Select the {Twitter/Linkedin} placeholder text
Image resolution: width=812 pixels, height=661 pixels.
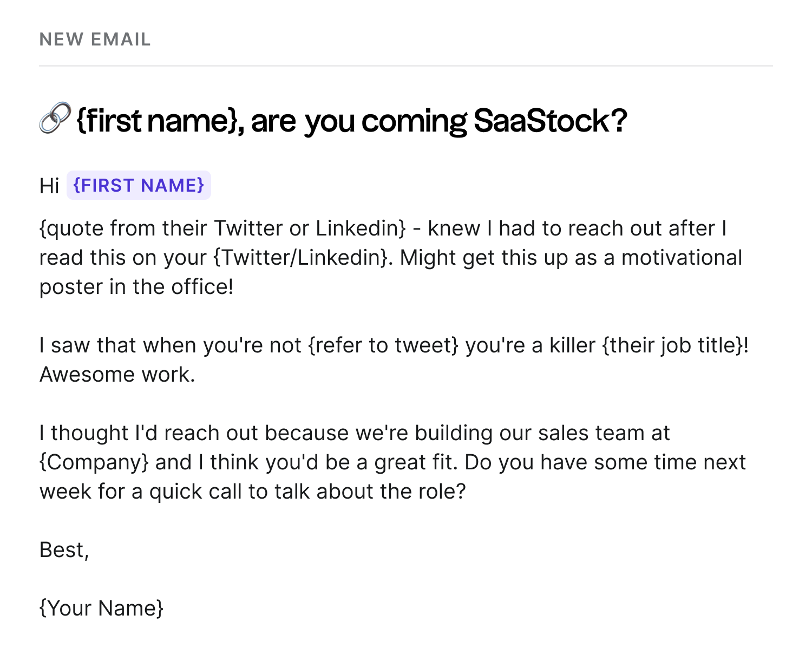[x=301, y=258]
